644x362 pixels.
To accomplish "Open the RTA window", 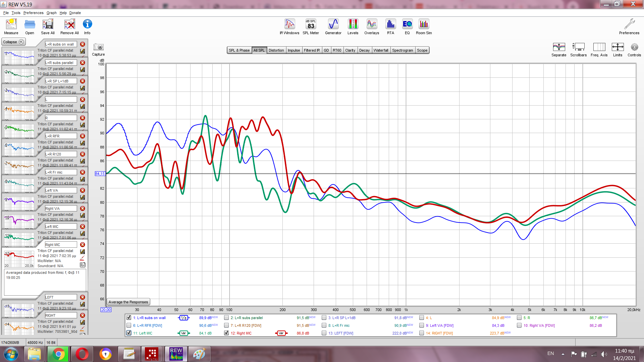I will pyautogui.click(x=390, y=26).
